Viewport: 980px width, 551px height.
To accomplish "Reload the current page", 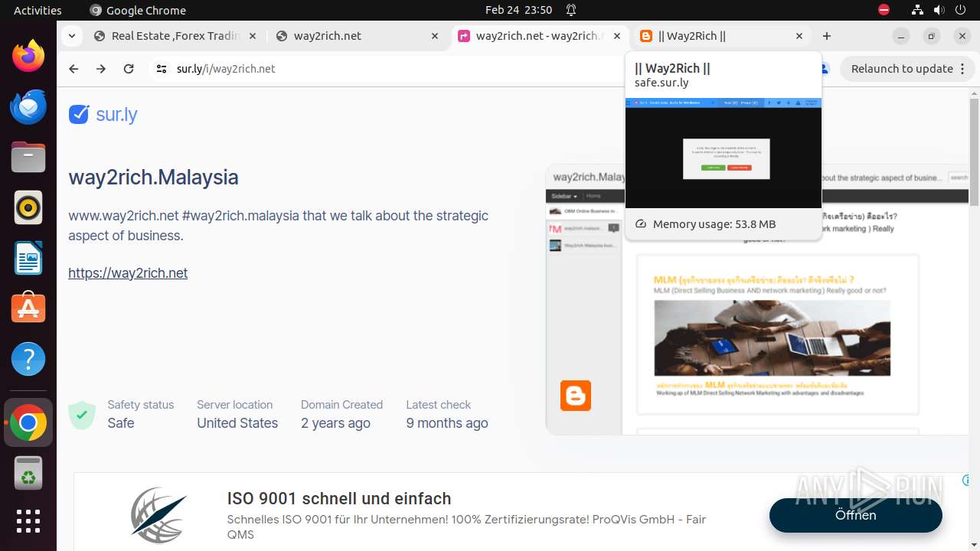I will (129, 69).
